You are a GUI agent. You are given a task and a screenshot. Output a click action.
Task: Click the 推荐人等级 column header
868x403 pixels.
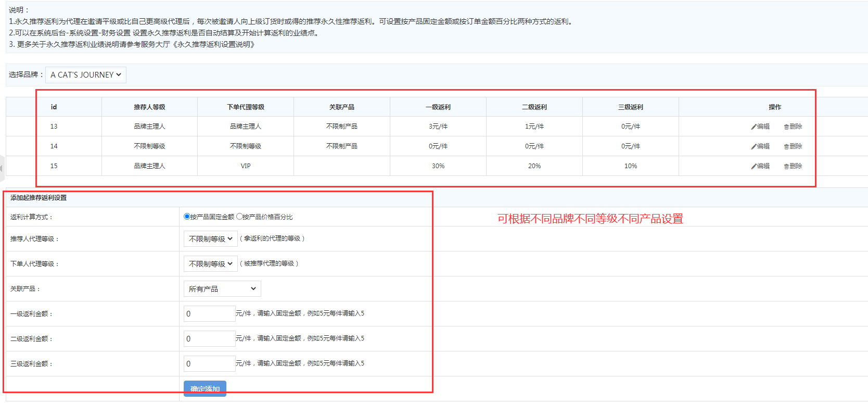pyautogui.click(x=149, y=107)
